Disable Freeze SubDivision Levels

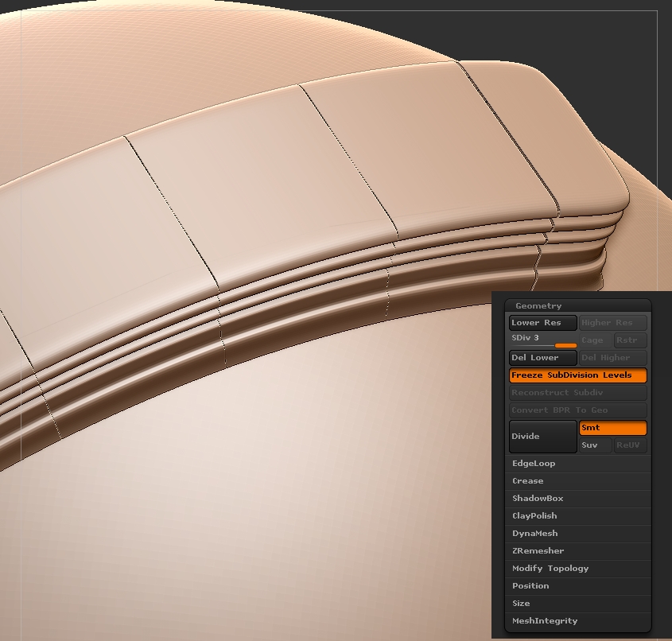pyautogui.click(x=577, y=375)
